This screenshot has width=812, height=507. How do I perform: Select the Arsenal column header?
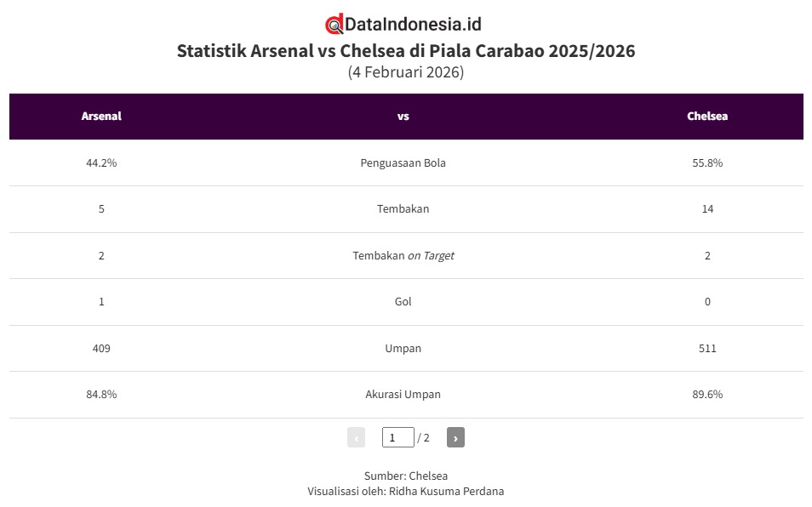tap(101, 116)
